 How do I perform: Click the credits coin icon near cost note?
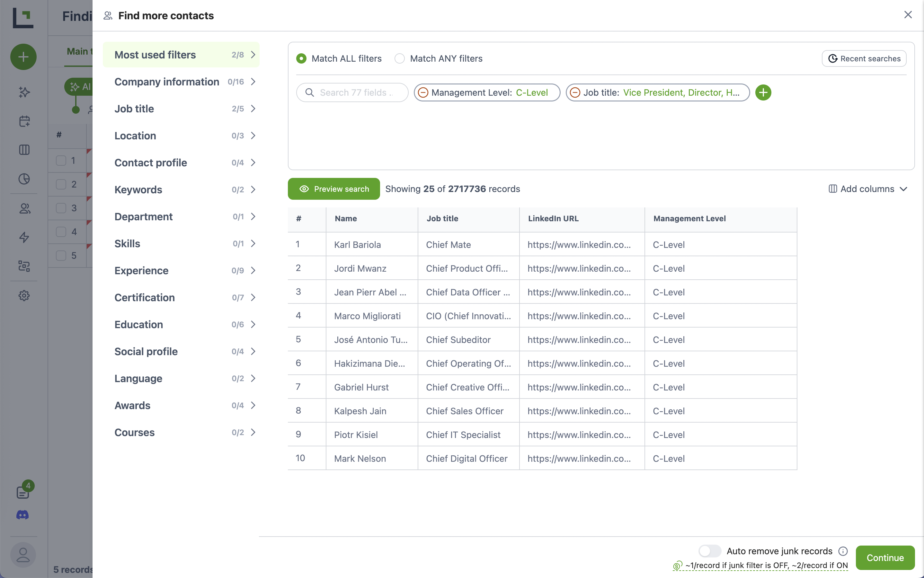[677, 565]
